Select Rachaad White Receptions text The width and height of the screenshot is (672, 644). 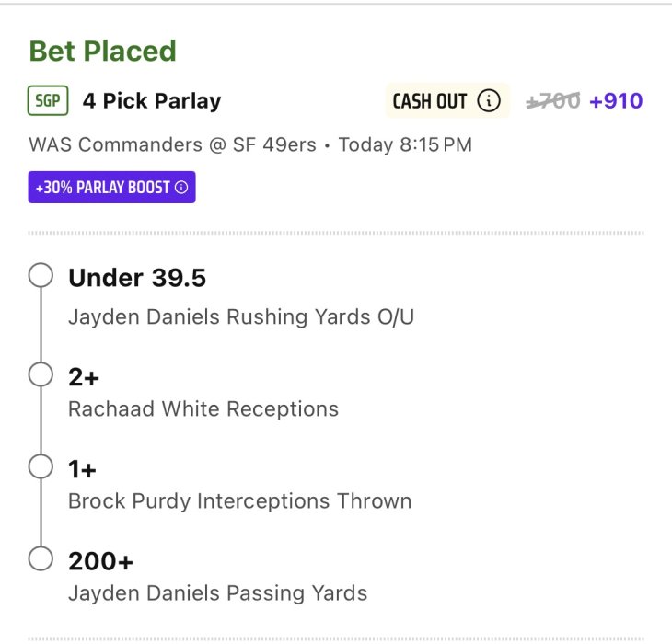(x=203, y=408)
